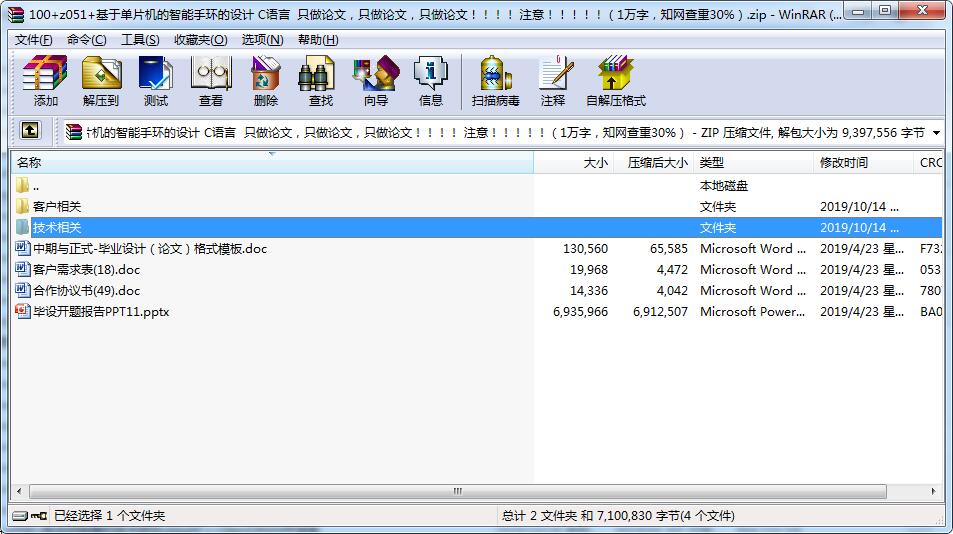Click the 客户相关 folder icon
The width and height of the screenshot is (953, 534).
[x=22, y=206]
